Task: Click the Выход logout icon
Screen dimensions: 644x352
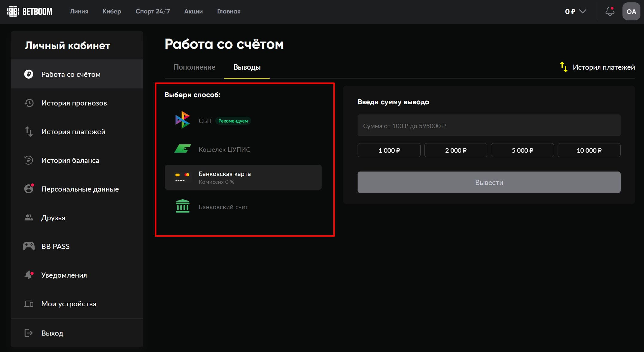Action: (x=29, y=333)
